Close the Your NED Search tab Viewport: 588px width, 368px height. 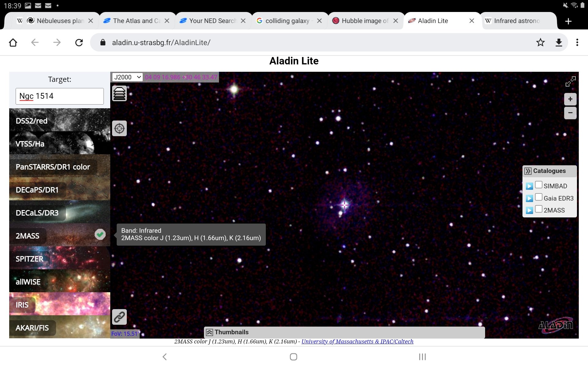[243, 21]
